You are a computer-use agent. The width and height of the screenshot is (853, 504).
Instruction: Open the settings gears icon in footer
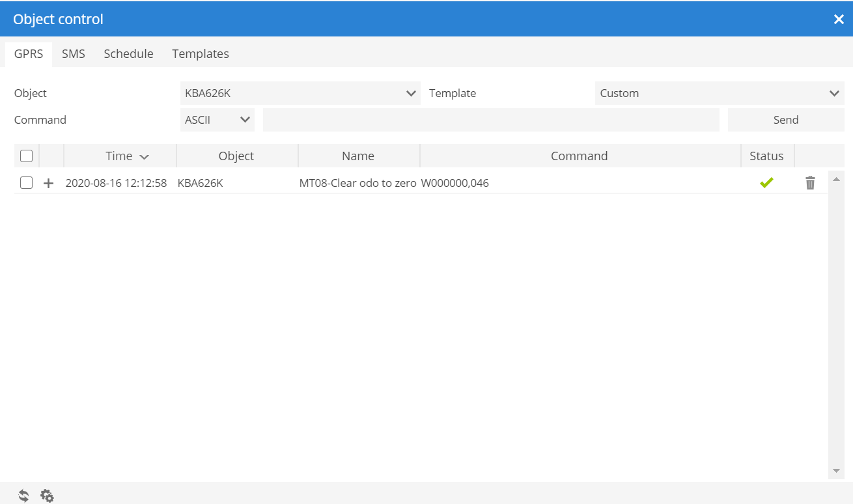[47, 496]
